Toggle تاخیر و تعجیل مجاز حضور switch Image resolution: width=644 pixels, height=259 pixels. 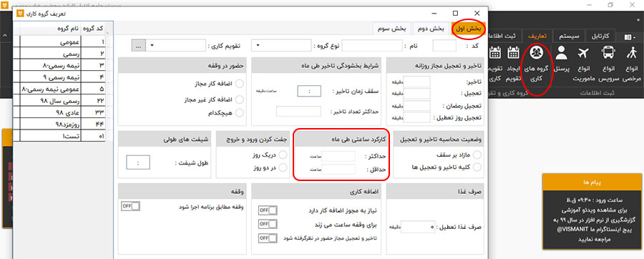(268, 238)
